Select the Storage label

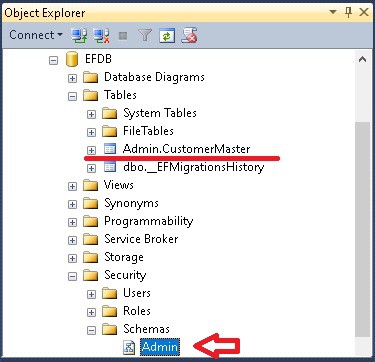[x=124, y=257]
